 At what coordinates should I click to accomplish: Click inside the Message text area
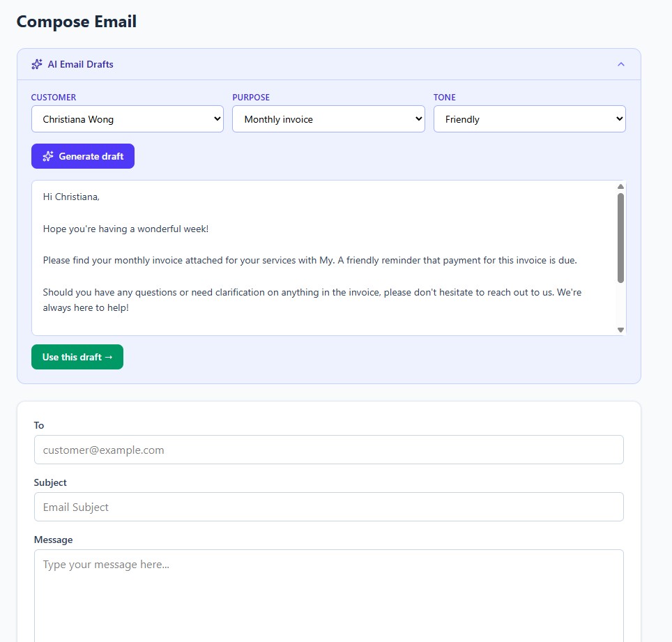(328, 593)
